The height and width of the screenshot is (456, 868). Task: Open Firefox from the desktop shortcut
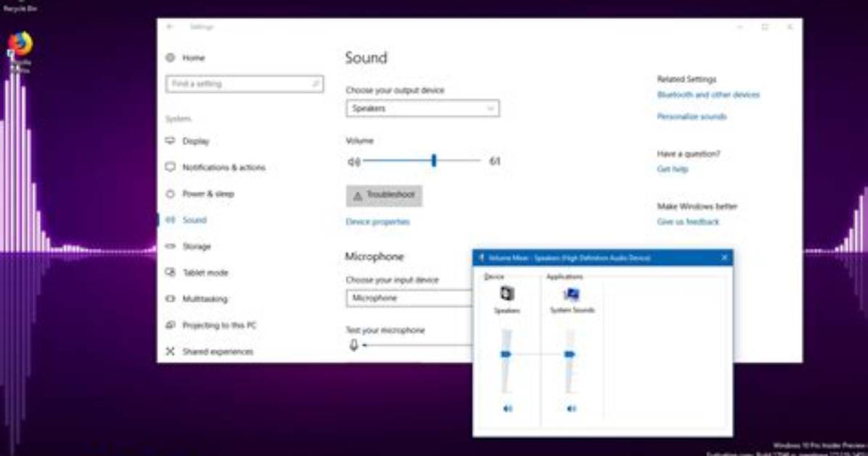coord(20,45)
